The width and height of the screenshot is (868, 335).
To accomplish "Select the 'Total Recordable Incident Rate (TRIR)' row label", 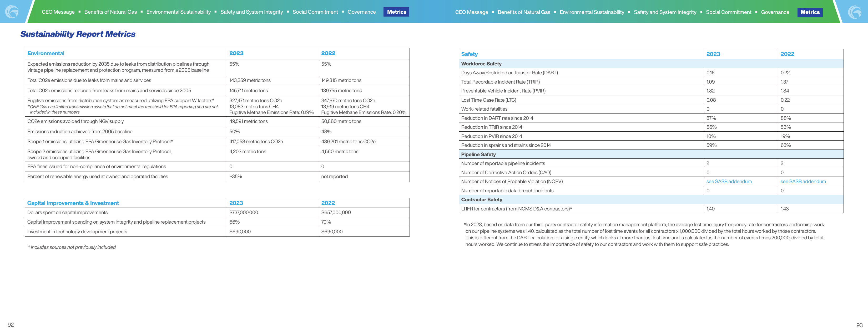I will tap(500, 82).
